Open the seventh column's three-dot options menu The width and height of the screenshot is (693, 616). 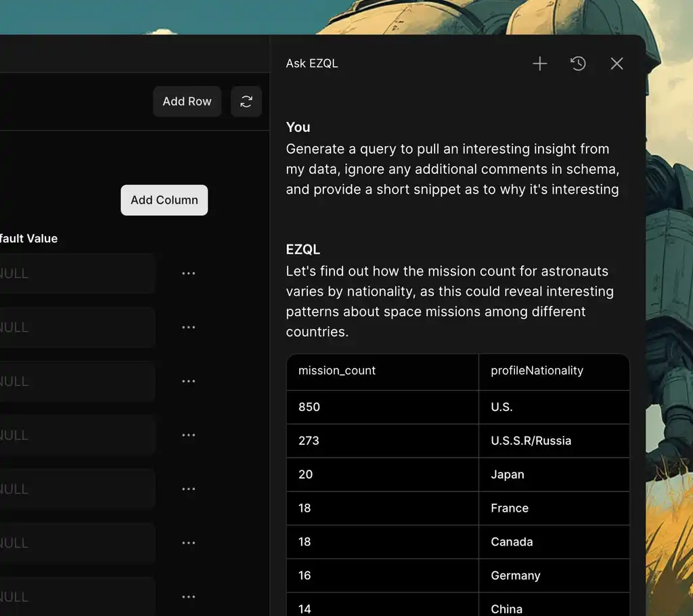click(189, 596)
